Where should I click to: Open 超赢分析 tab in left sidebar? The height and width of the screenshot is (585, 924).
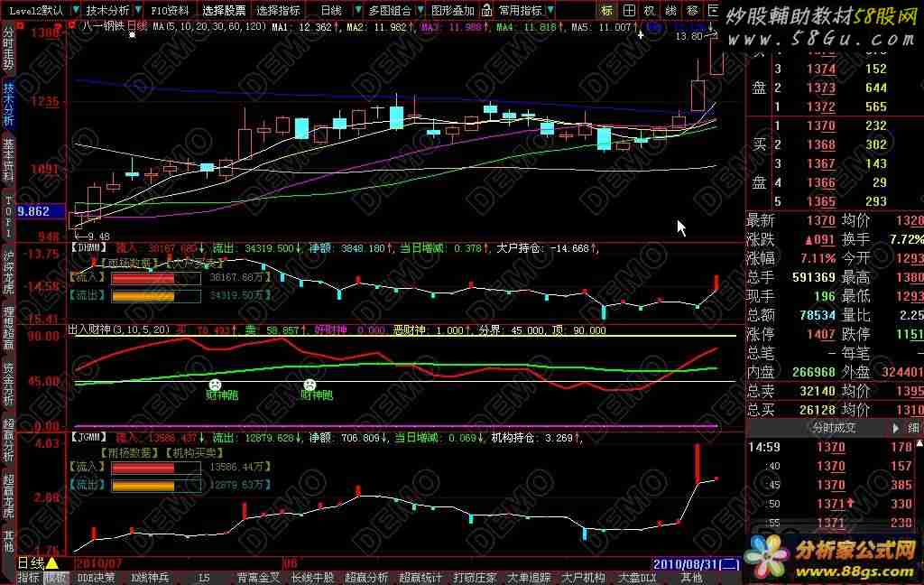tap(8, 440)
